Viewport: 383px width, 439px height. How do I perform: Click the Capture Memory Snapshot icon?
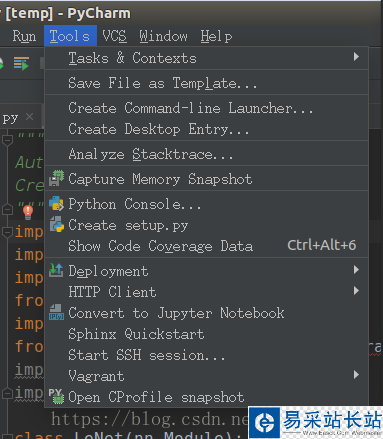tap(56, 178)
